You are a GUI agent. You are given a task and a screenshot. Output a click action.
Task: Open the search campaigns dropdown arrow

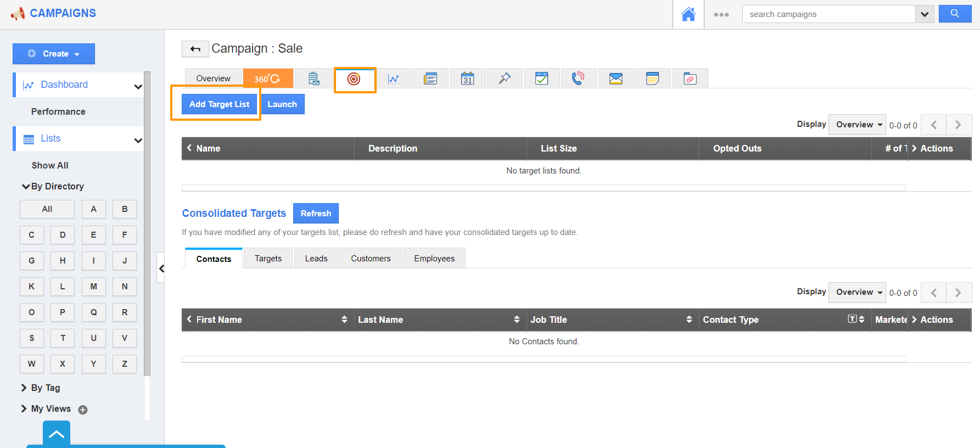(x=925, y=14)
